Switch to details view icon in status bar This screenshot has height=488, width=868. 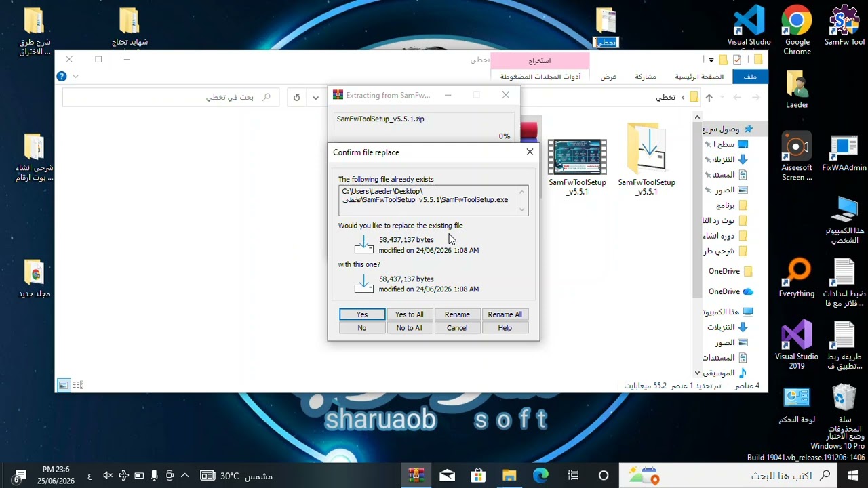pyautogui.click(x=78, y=385)
